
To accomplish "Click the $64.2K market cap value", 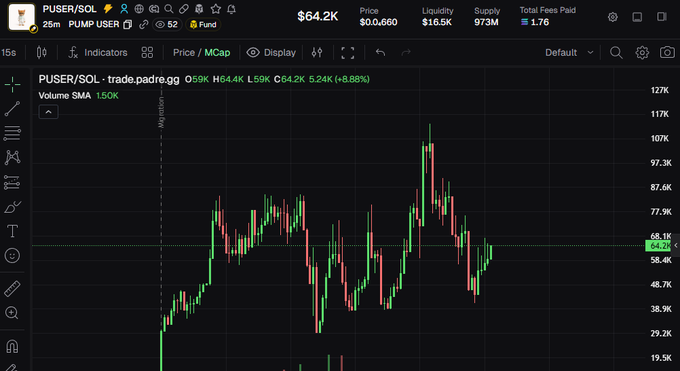I will (317, 16).
